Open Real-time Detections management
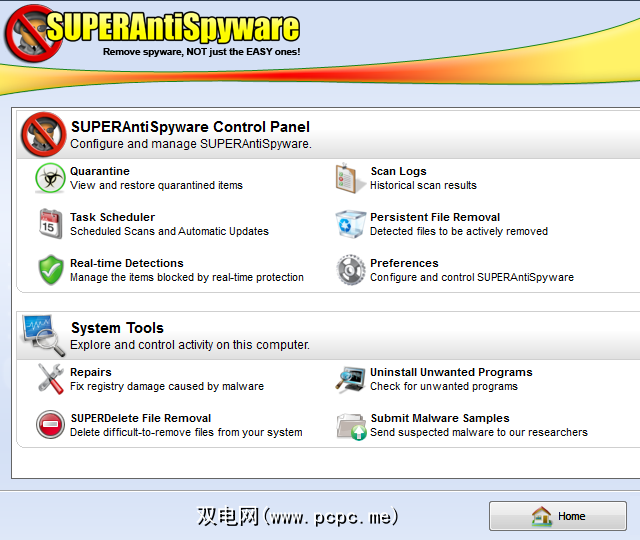The width and height of the screenshot is (640, 540). coord(127,263)
